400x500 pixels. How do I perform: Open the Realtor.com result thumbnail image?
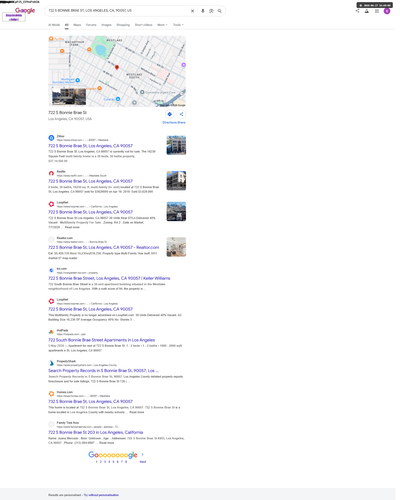(176, 247)
